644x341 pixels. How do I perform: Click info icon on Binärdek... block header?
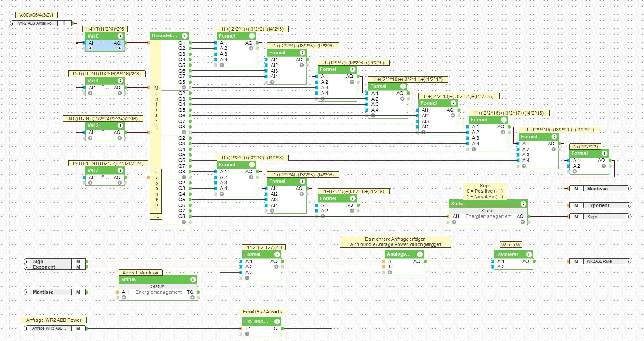tap(185, 35)
